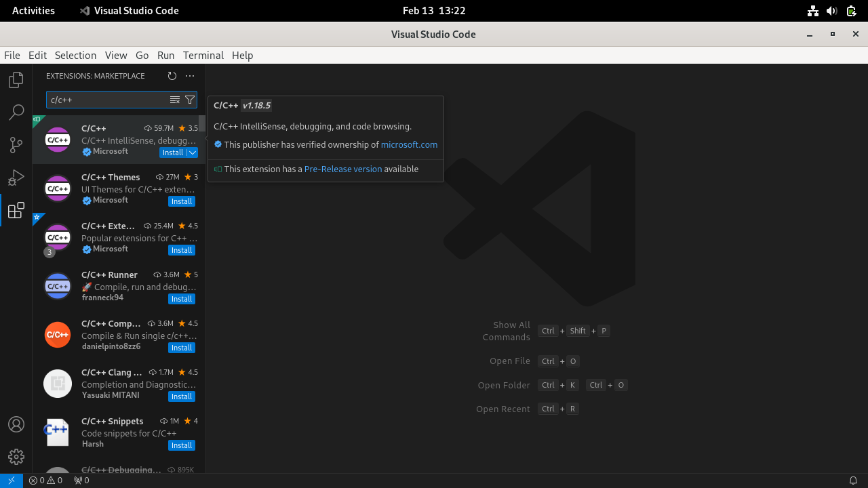Screen dimensions: 868x488
Task: Select the C/C++ Snippets list title
Action: (113, 421)
